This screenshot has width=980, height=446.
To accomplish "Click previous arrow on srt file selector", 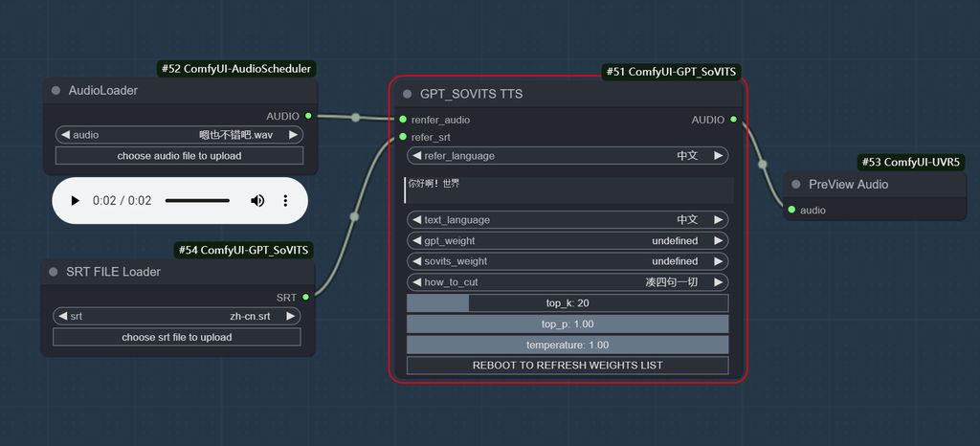I will [x=62, y=316].
